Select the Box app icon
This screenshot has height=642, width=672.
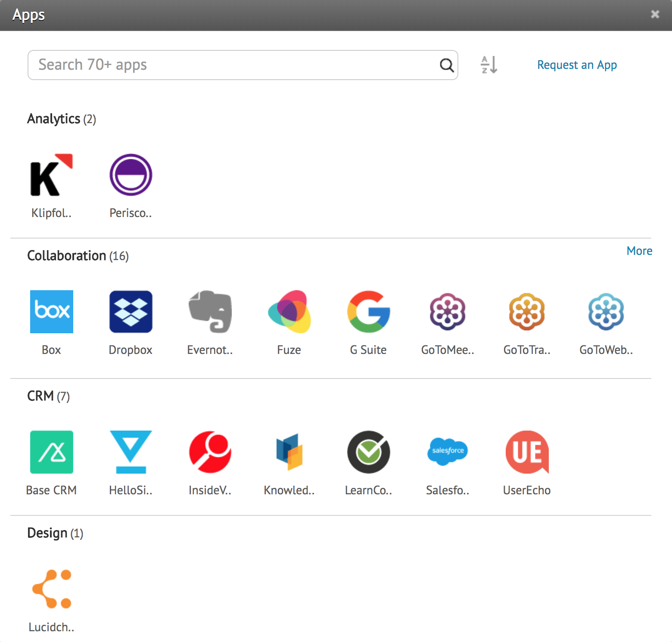(x=52, y=312)
